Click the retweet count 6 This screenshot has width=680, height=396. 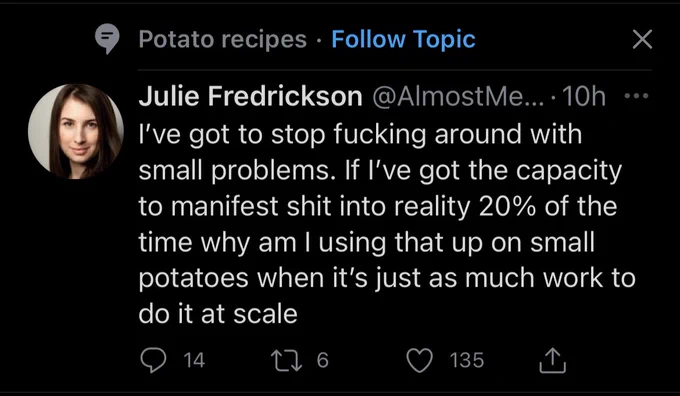point(322,360)
